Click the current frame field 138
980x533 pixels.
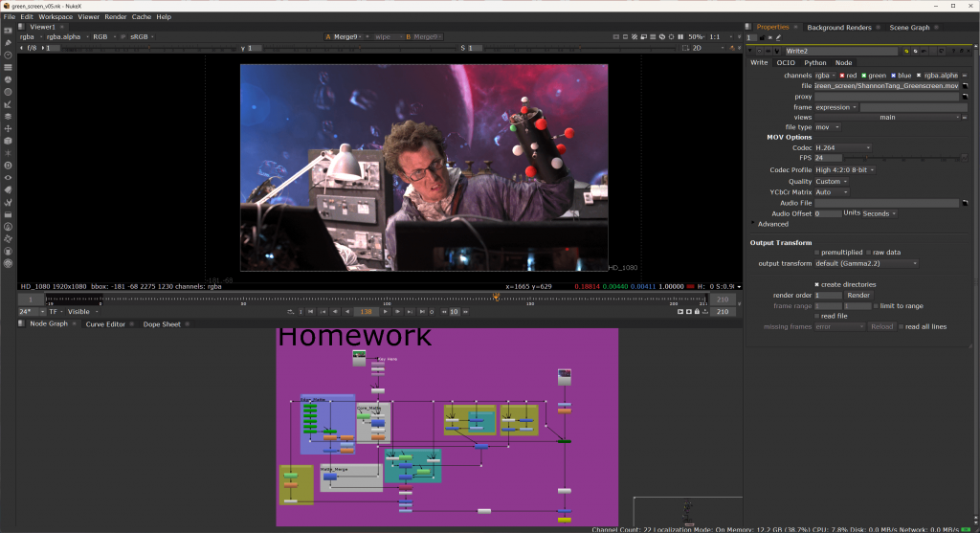coord(367,312)
